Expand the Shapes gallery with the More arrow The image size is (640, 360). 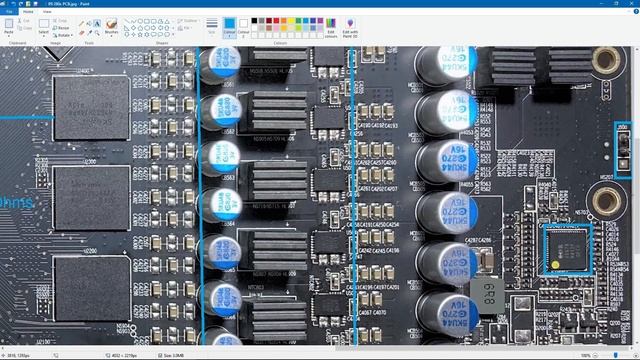coord(173,35)
